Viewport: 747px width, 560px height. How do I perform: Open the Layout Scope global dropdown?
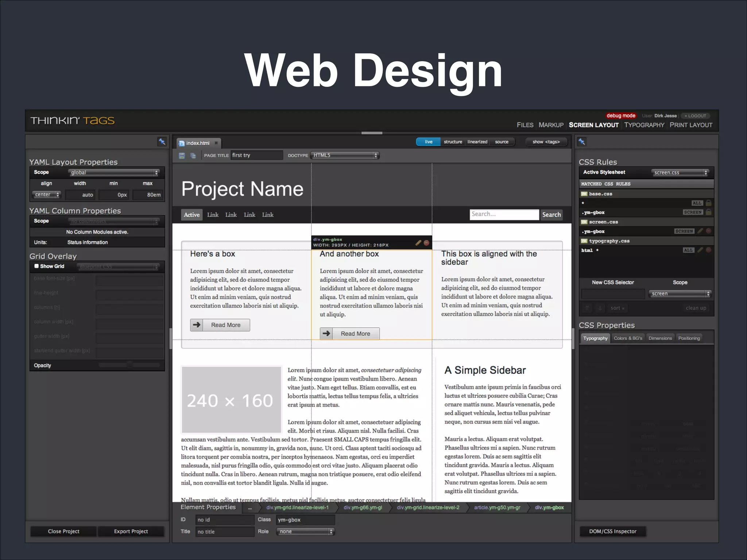tap(114, 172)
